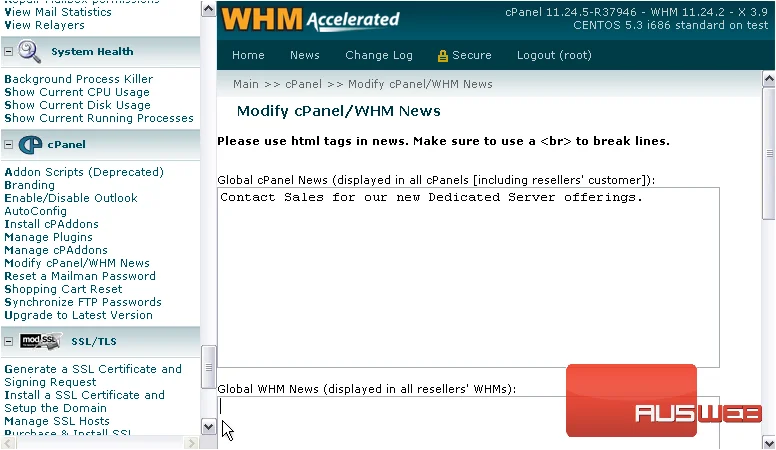Image resolution: width=776 pixels, height=450 pixels.
Task: Click the main page vertical scrollbar thumb
Action: point(769,153)
